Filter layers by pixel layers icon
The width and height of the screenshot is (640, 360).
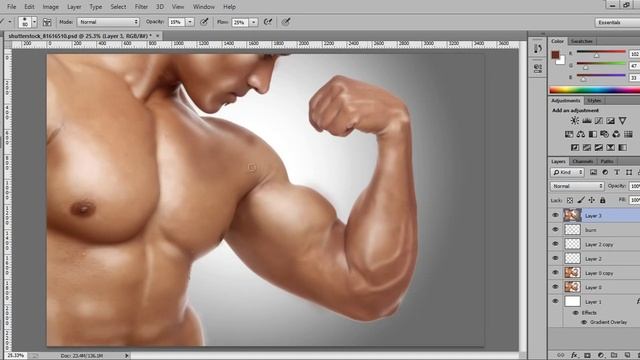593,173
